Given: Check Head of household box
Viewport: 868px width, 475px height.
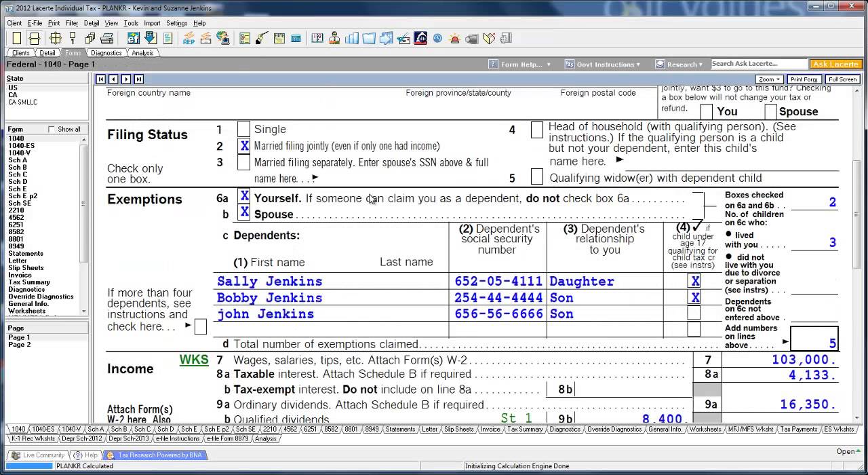Looking at the screenshot, I should point(536,129).
